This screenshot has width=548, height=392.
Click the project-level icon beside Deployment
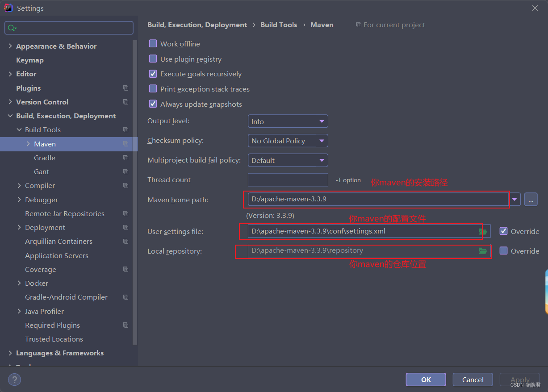click(x=125, y=228)
